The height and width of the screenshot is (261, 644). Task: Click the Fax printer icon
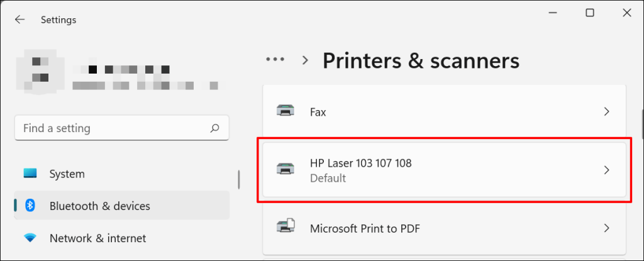point(285,112)
